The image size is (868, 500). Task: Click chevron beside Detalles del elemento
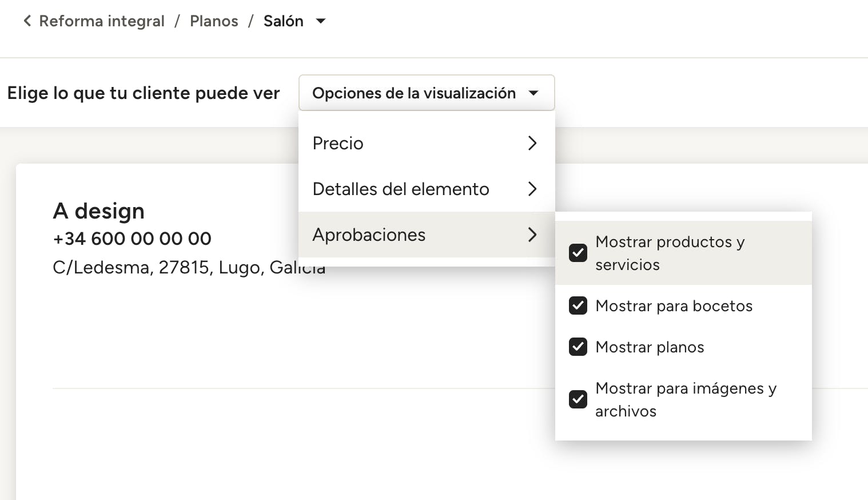click(x=532, y=189)
